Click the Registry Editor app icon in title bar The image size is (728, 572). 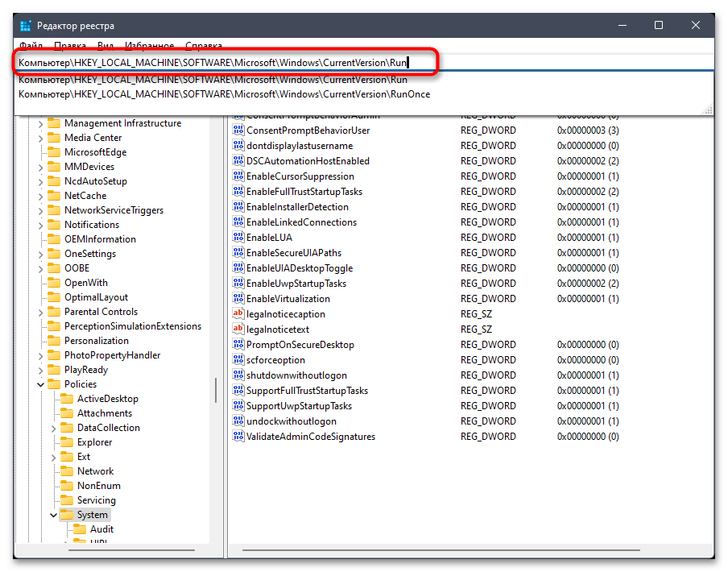click(26, 26)
